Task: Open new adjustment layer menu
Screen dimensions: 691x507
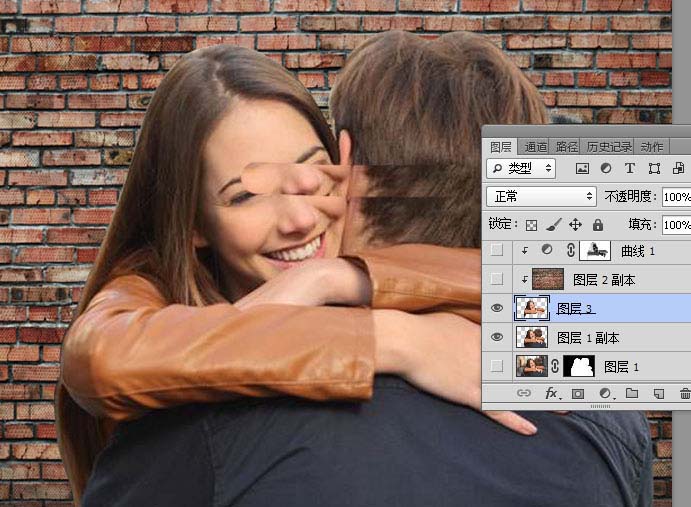Action: click(606, 393)
